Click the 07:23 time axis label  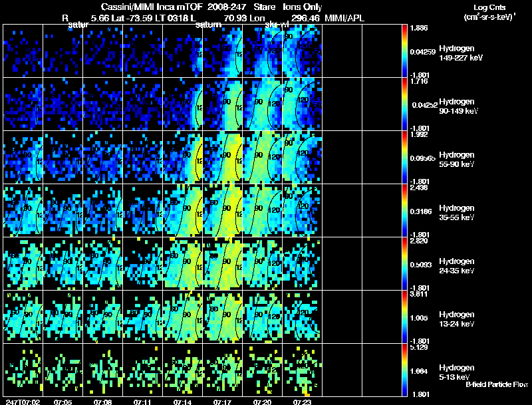[302, 402]
